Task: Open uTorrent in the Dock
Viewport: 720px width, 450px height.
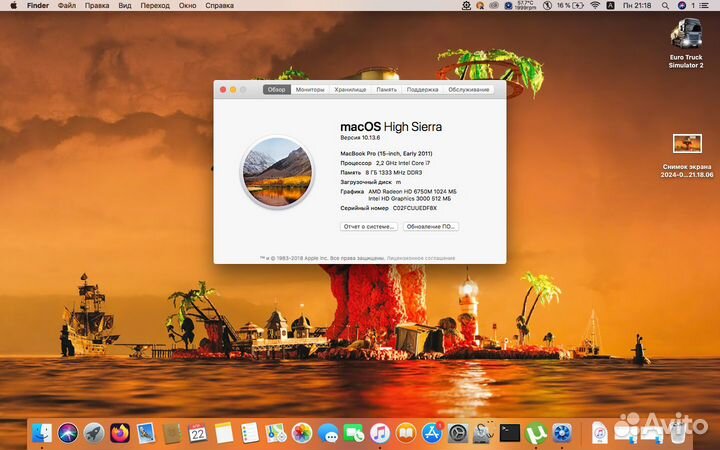Action: point(536,433)
